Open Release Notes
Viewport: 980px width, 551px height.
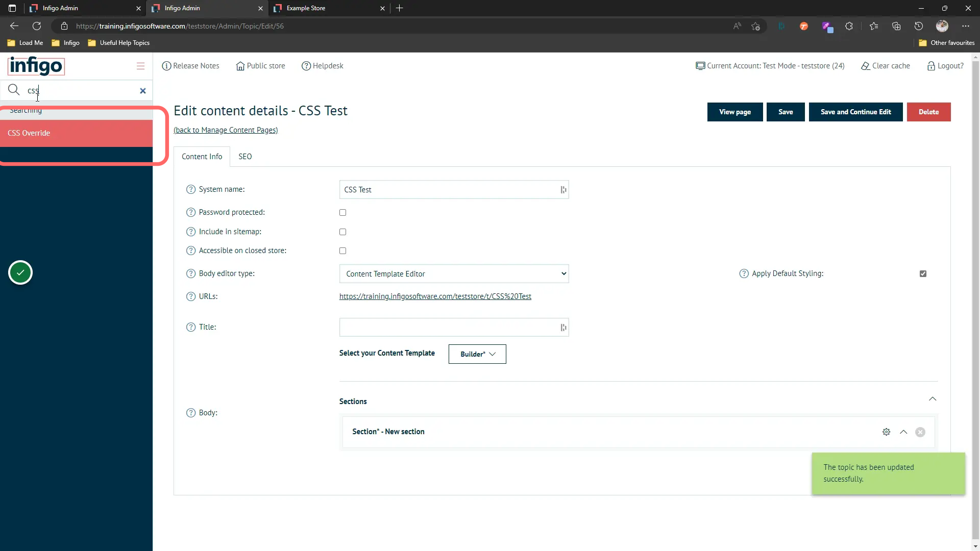click(x=191, y=66)
